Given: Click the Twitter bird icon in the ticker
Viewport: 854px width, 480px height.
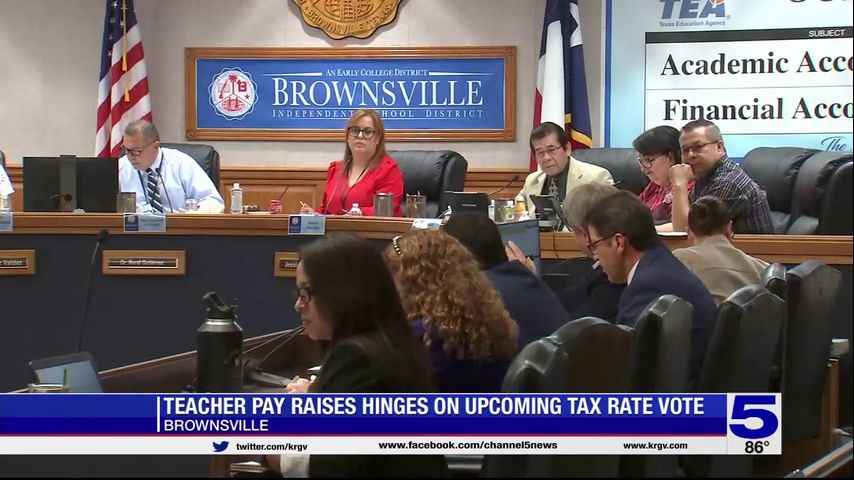Looking at the screenshot, I should click(220, 446).
